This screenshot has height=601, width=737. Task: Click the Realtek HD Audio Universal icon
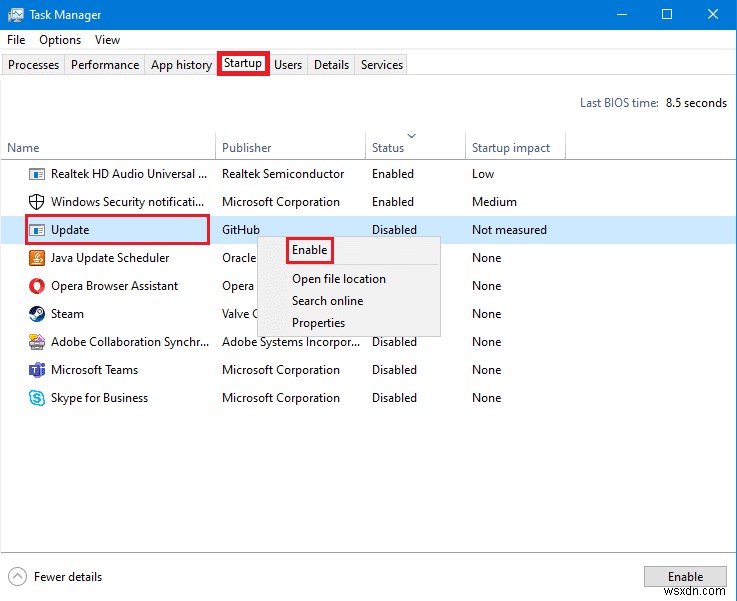click(37, 174)
